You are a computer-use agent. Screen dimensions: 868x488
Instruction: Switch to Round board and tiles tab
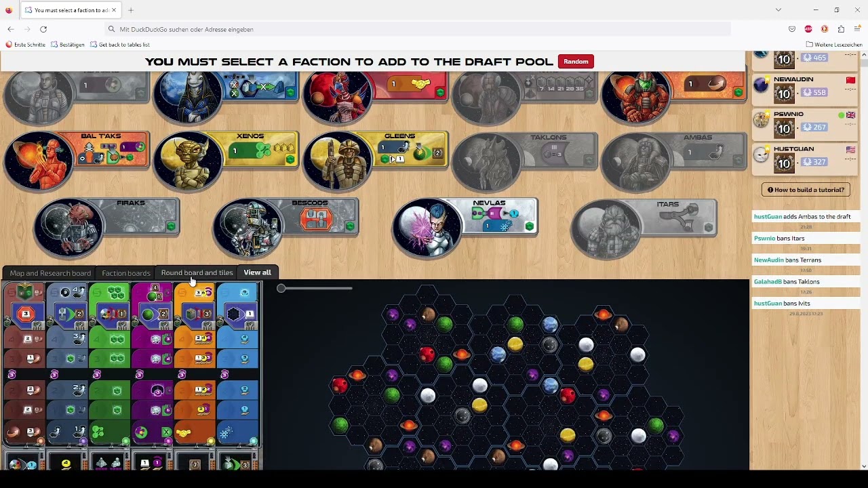197,272
